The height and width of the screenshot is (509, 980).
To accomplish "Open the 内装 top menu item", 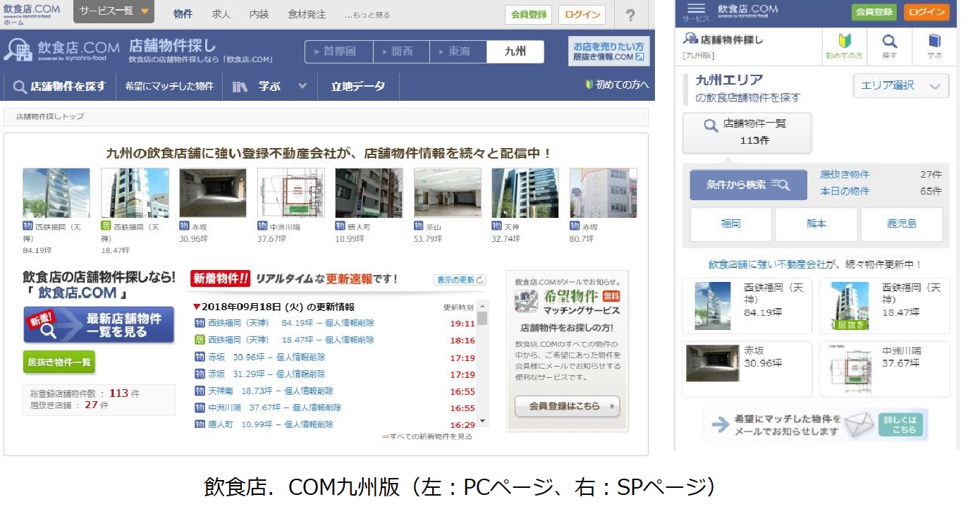I will [259, 14].
